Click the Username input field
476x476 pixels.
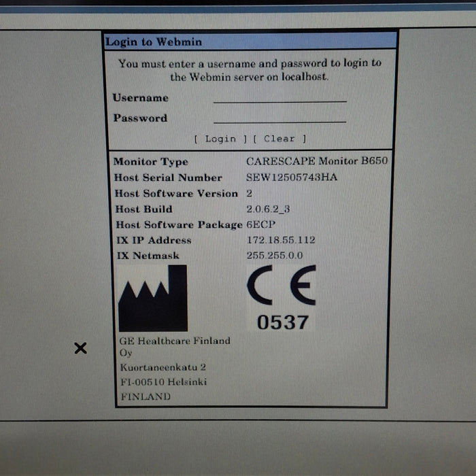pos(280,97)
